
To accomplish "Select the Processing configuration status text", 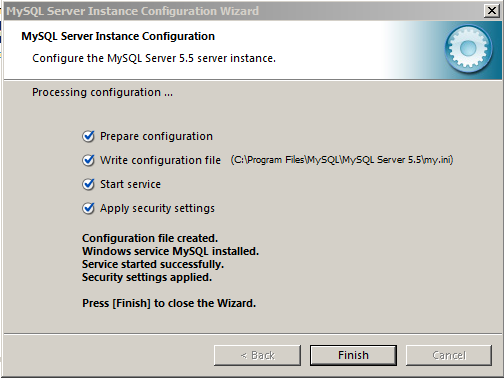I will (x=102, y=92).
